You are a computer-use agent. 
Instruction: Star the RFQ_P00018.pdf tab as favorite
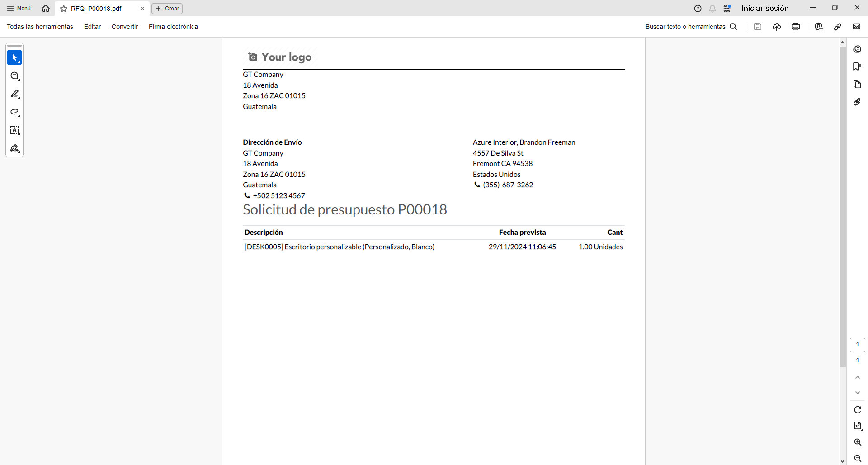coord(64,9)
